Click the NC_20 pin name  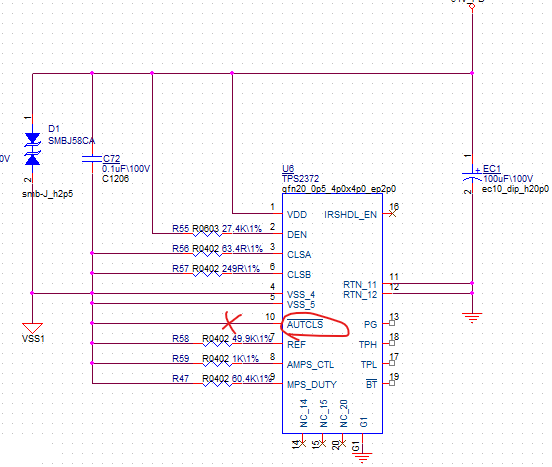(x=344, y=414)
